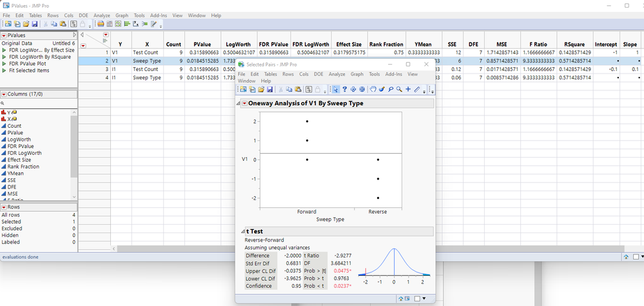Click Columns search field
The image size is (644, 306).
click(39, 104)
